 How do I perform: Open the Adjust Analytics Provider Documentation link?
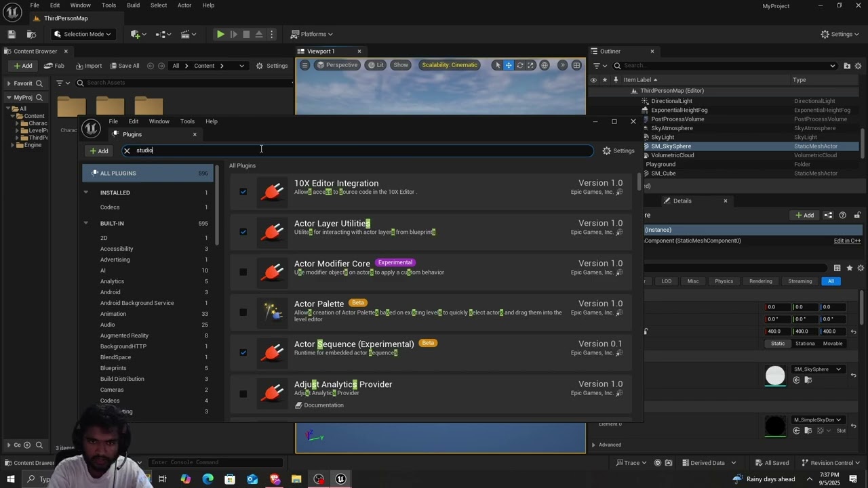[319, 405]
